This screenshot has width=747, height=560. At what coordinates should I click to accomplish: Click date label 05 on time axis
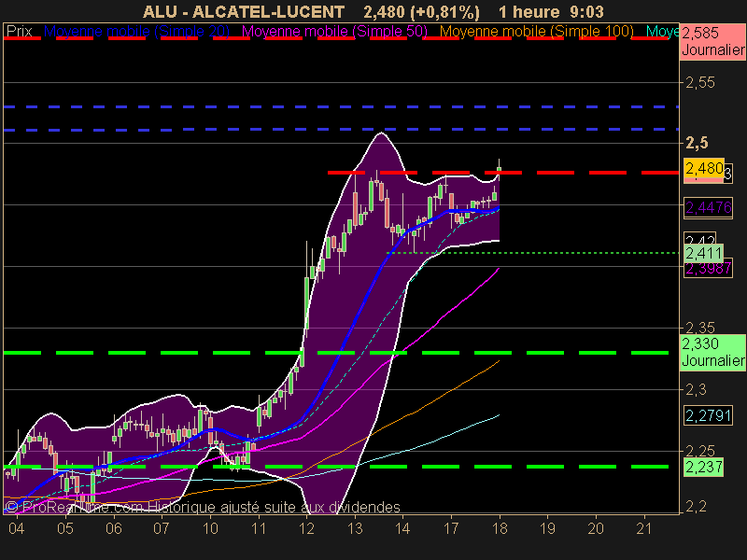pos(65,528)
